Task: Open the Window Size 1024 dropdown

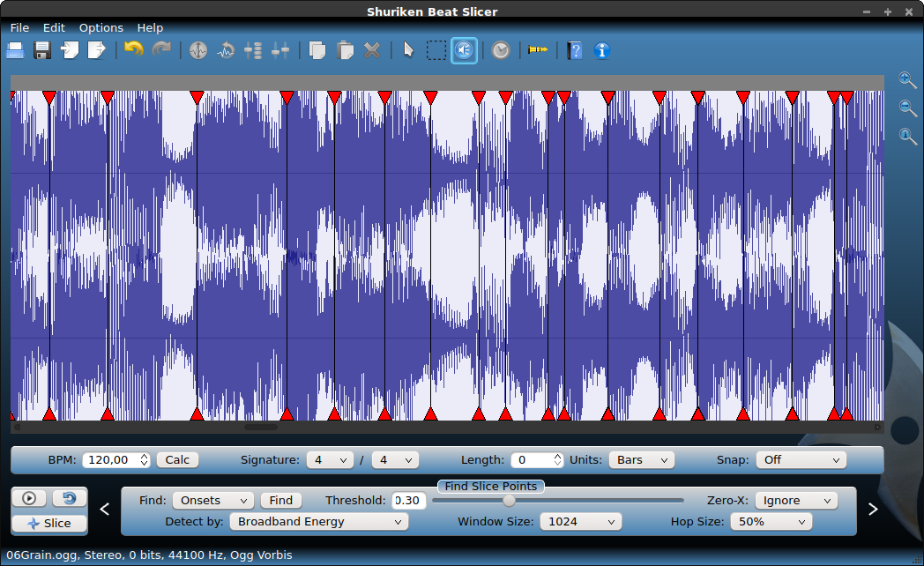Action: [580, 522]
